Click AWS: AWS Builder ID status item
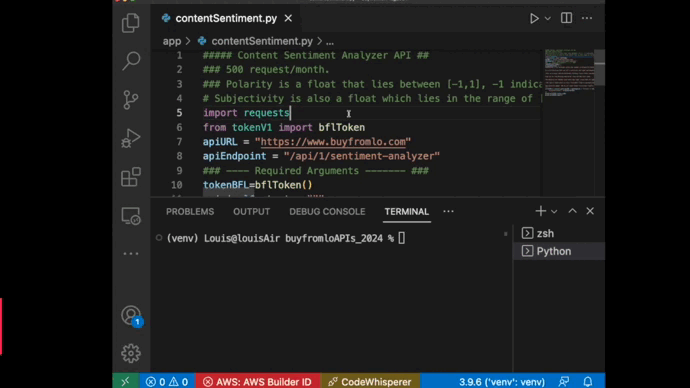This screenshot has width=690, height=388. (257, 382)
